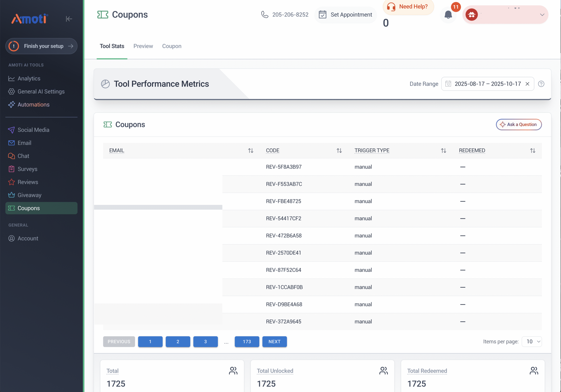Clear the date range with the X

(x=527, y=84)
